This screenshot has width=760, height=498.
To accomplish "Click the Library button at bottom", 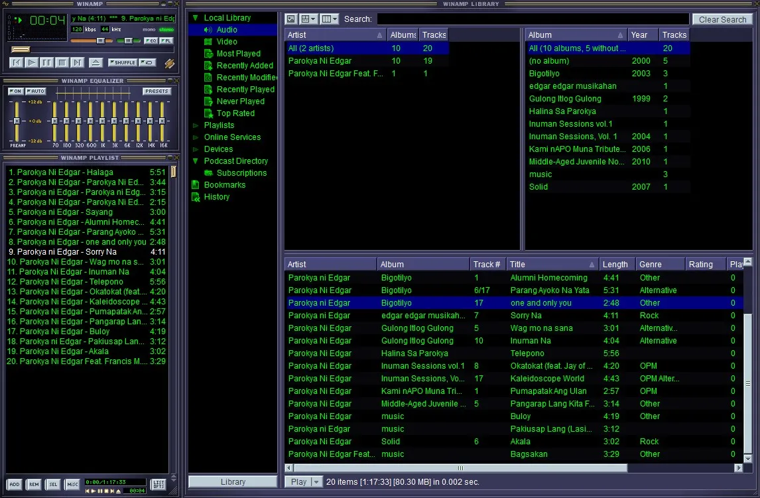I will coord(233,482).
